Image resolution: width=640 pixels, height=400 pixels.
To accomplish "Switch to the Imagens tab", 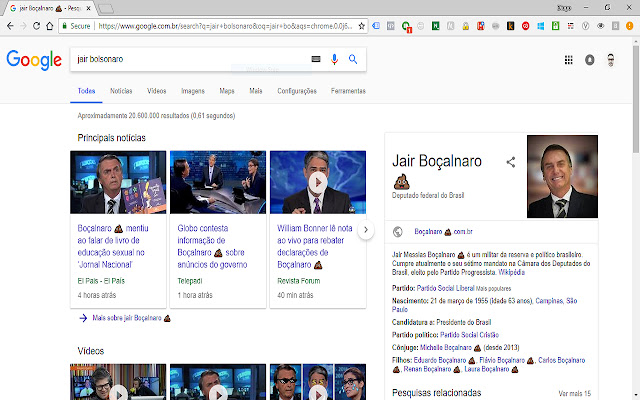I will [x=193, y=91].
